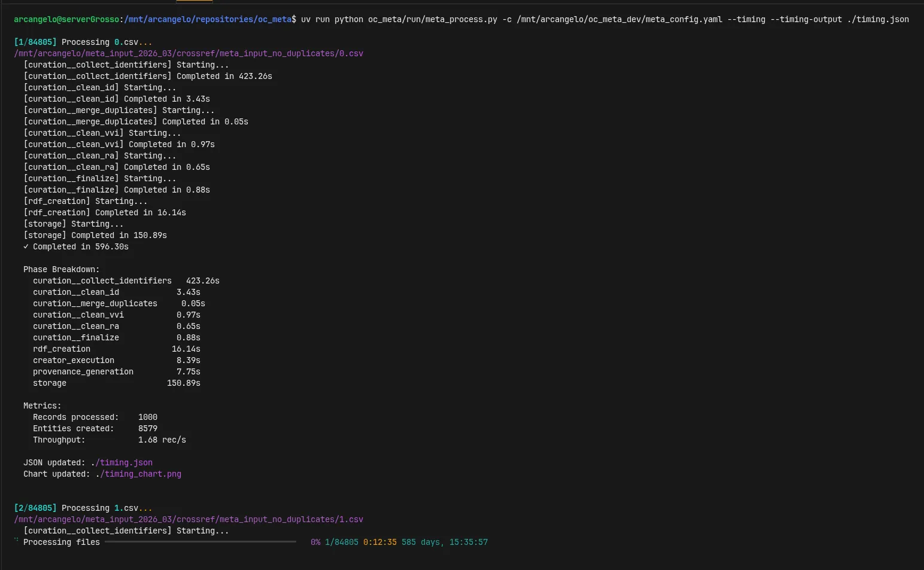Click the '[curation__clean_id] Completed in 3.43s' line

[x=117, y=99]
